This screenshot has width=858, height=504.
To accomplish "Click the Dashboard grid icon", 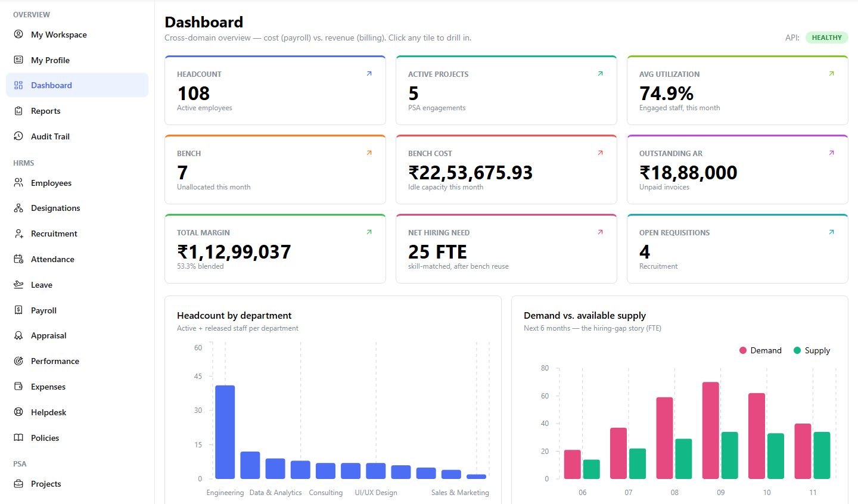I will tap(18, 85).
